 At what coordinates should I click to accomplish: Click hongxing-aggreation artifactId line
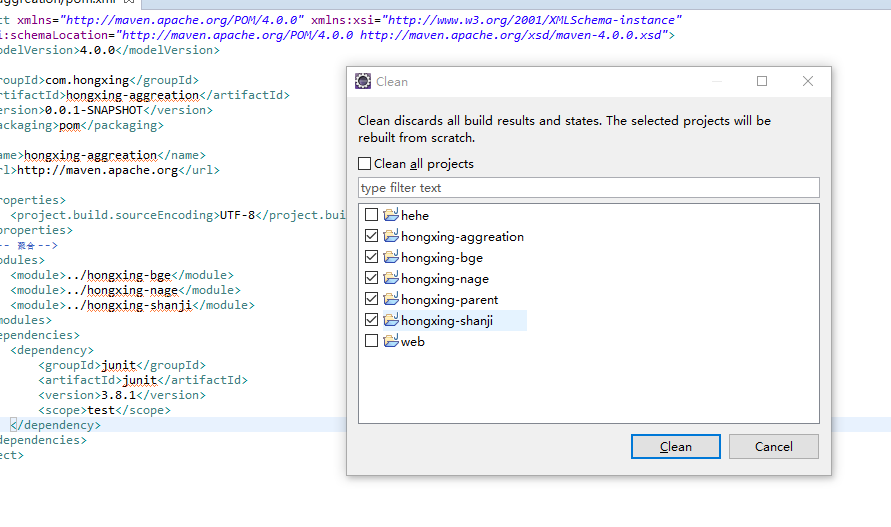coord(145,96)
